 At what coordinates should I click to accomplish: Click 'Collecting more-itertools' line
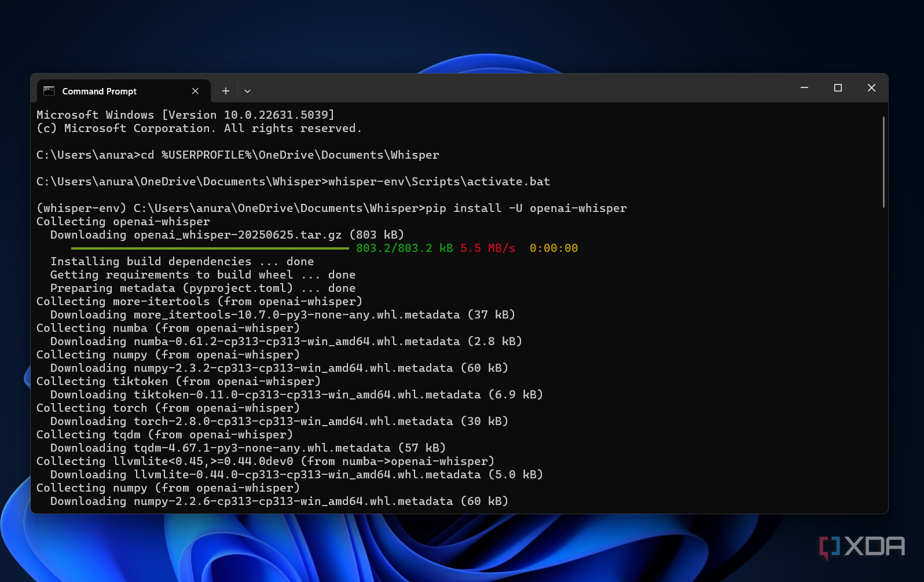click(x=199, y=301)
